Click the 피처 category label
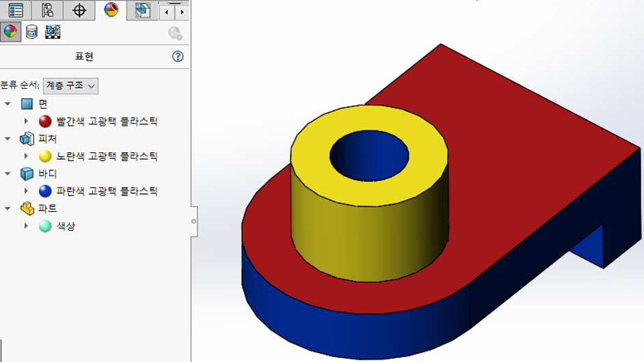The width and height of the screenshot is (644, 362). (x=48, y=139)
